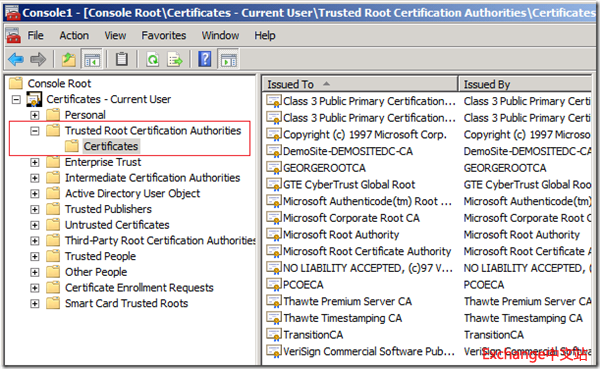Open the Window menu
This screenshot has width=600, height=369.
(x=220, y=36)
